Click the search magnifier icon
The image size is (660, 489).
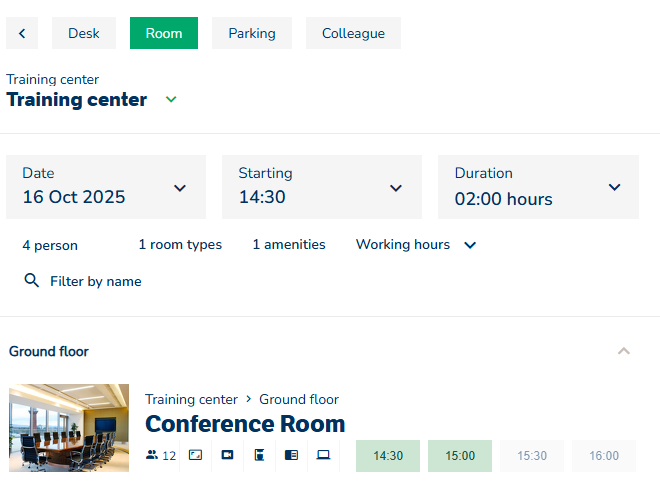[x=31, y=281]
